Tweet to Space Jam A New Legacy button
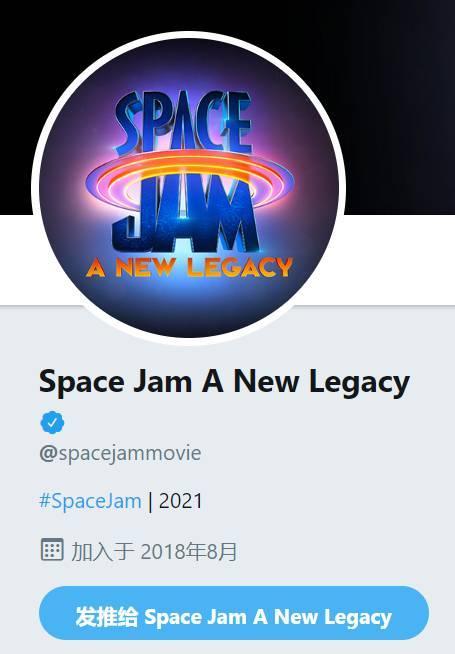 pyautogui.click(x=234, y=613)
